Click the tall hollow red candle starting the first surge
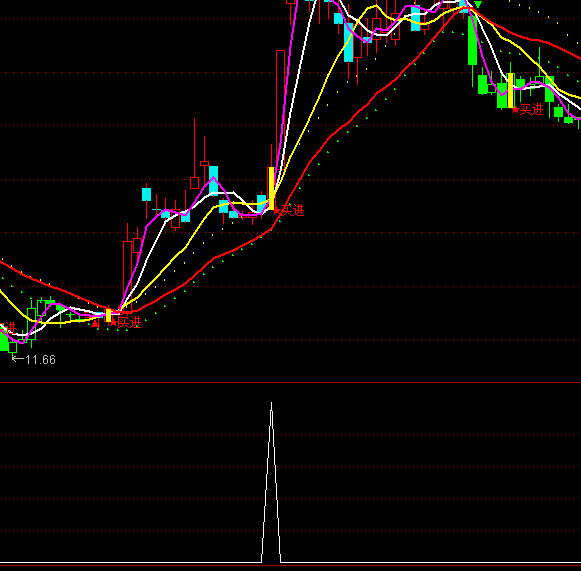Image resolution: width=581 pixels, height=571 pixels. click(127, 276)
